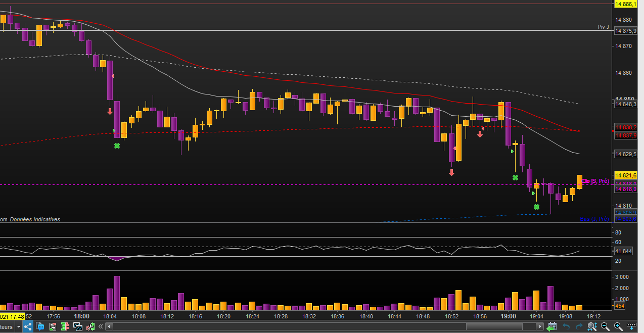Click the red sell arrow near 18:56

pyautogui.click(x=480, y=134)
